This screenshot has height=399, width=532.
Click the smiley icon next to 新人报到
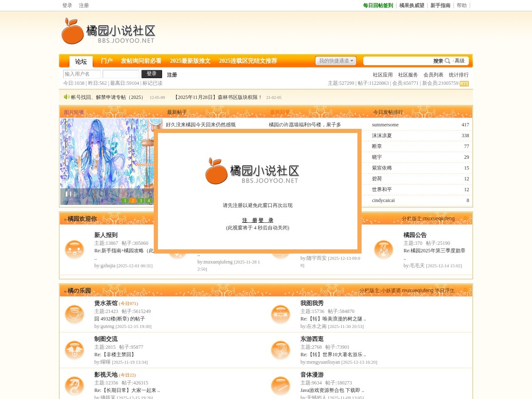pyautogui.click(x=74, y=250)
